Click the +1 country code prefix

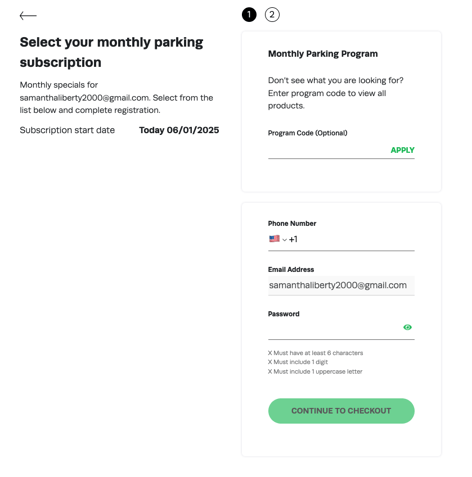coord(293,239)
